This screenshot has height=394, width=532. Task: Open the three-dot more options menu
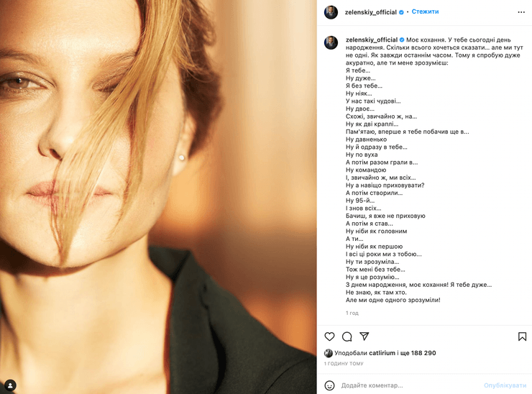click(x=521, y=12)
